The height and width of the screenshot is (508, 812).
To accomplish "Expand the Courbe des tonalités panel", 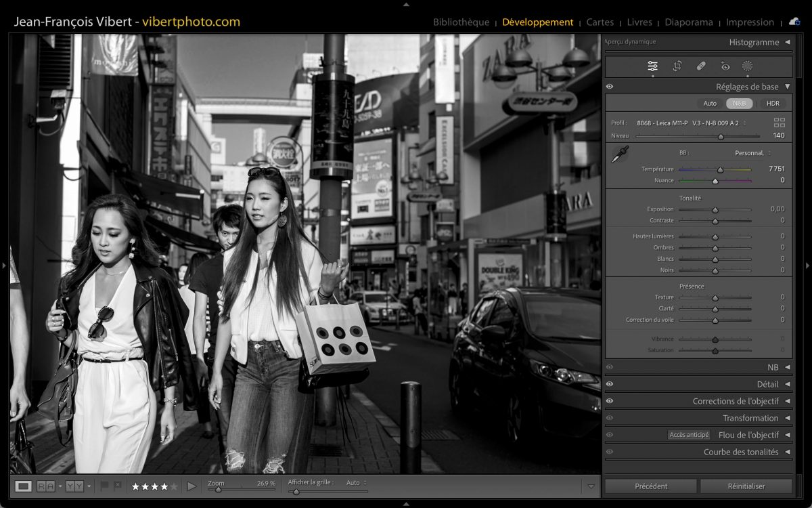I will click(x=787, y=452).
